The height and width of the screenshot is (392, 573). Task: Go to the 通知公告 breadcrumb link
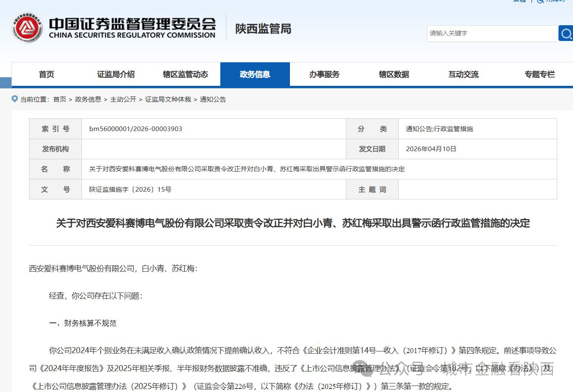point(213,99)
